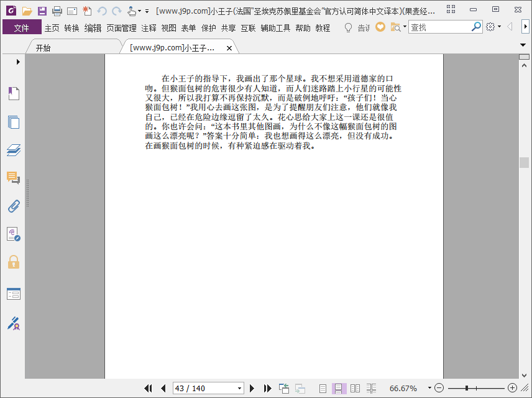Open the 页面管理 ribbon tab
Viewport: 532px width, 398px height.
(121, 28)
